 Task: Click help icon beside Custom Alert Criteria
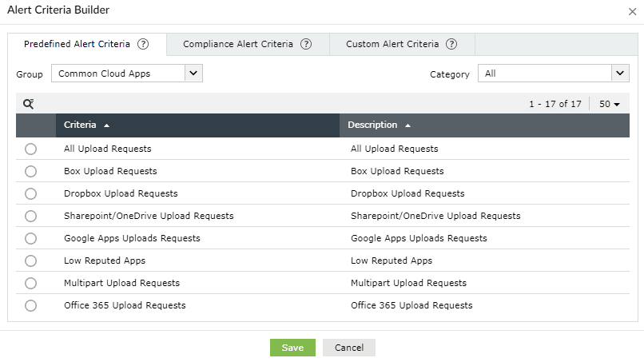tap(451, 44)
